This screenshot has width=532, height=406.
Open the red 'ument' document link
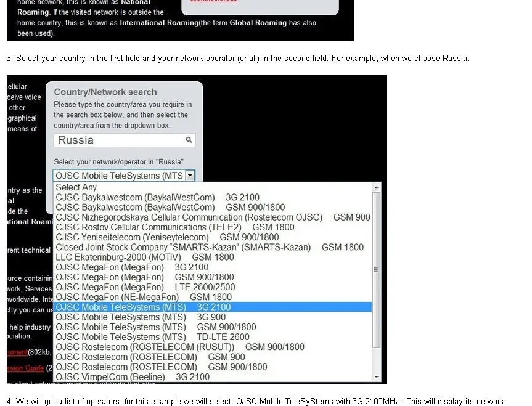coord(17,352)
